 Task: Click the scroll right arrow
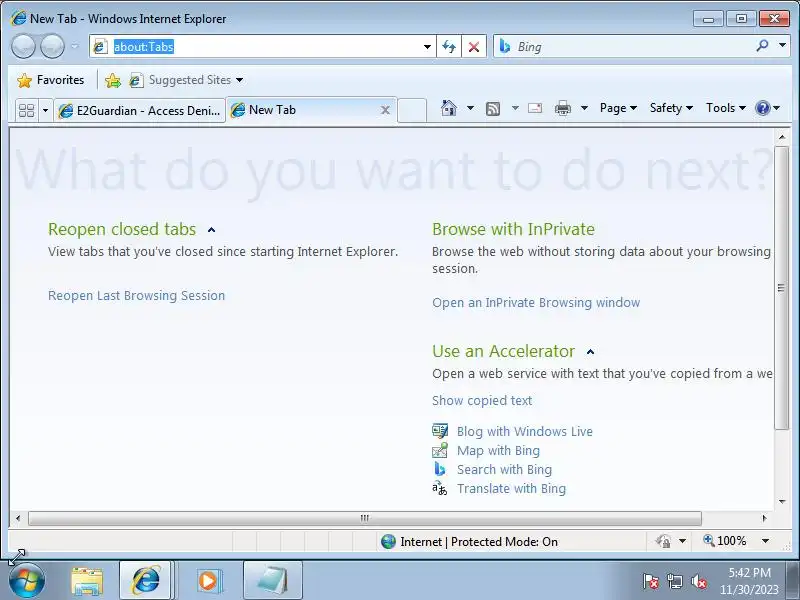point(764,518)
